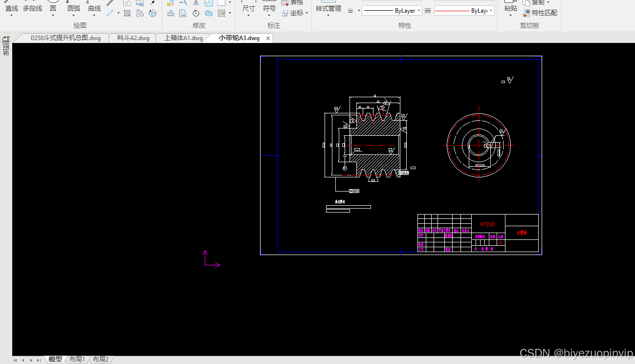Switch to D250斗式提升机总图.dwg tab

click(x=66, y=38)
